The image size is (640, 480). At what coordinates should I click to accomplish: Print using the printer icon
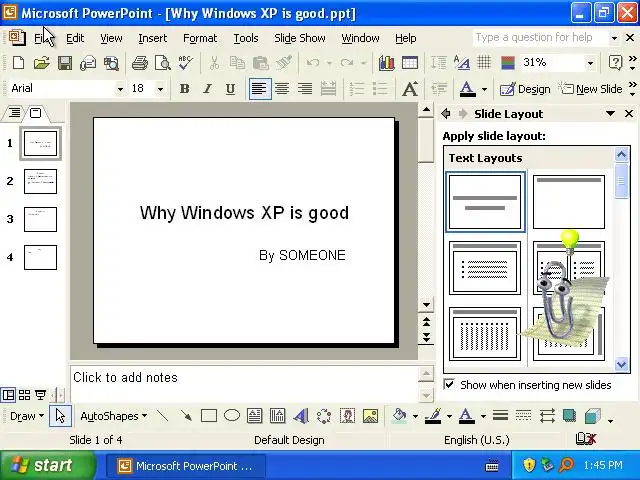tap(140, 63)
